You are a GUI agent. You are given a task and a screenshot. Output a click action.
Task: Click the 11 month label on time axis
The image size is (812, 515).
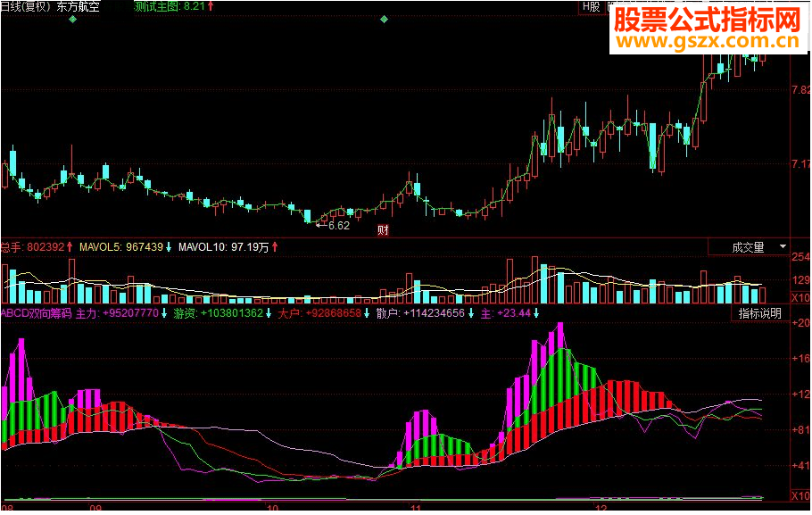click(x=416, y=508)
